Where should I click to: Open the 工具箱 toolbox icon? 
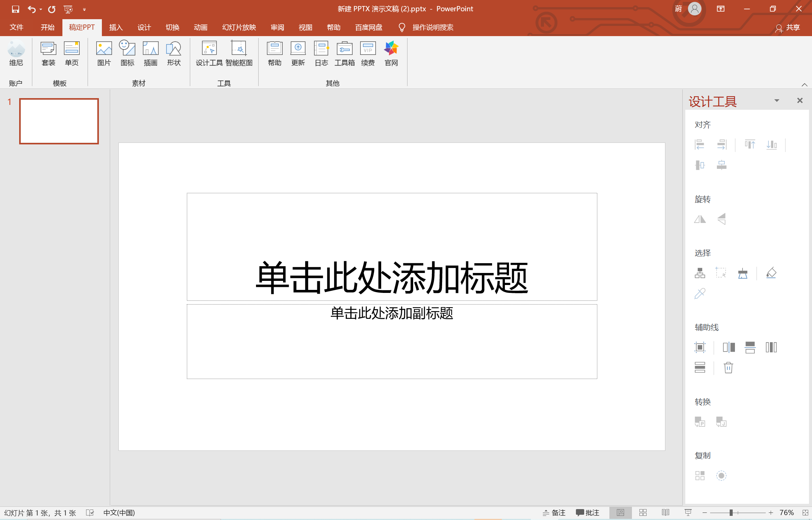tap(345, 54)
